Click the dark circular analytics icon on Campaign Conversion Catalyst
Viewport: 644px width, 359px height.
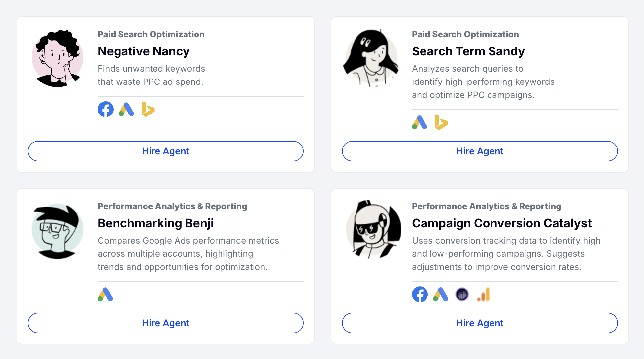pos(462,294)
